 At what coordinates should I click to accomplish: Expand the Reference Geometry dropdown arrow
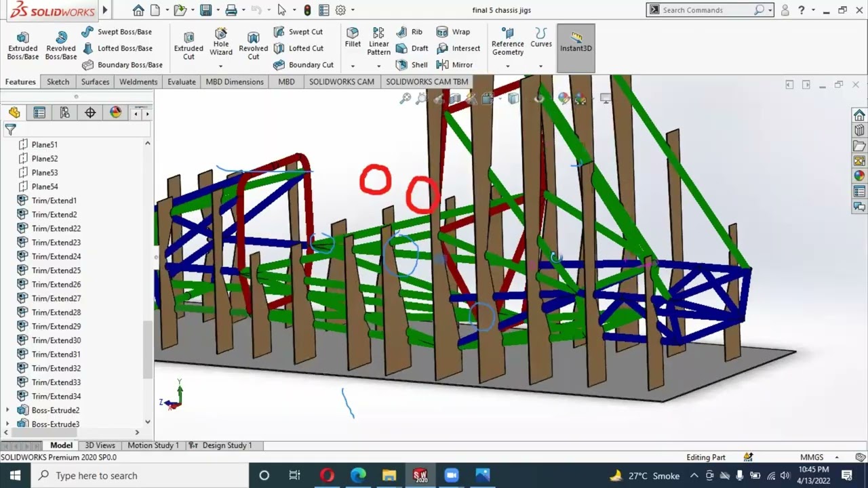[x=508, y=66]
